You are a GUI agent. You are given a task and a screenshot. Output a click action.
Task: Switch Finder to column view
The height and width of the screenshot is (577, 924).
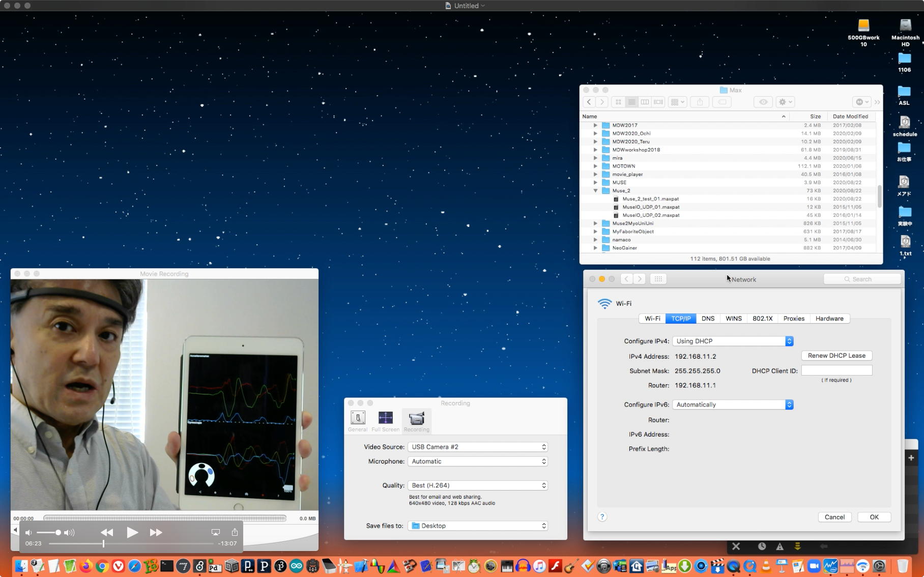[x=645, y=102]
